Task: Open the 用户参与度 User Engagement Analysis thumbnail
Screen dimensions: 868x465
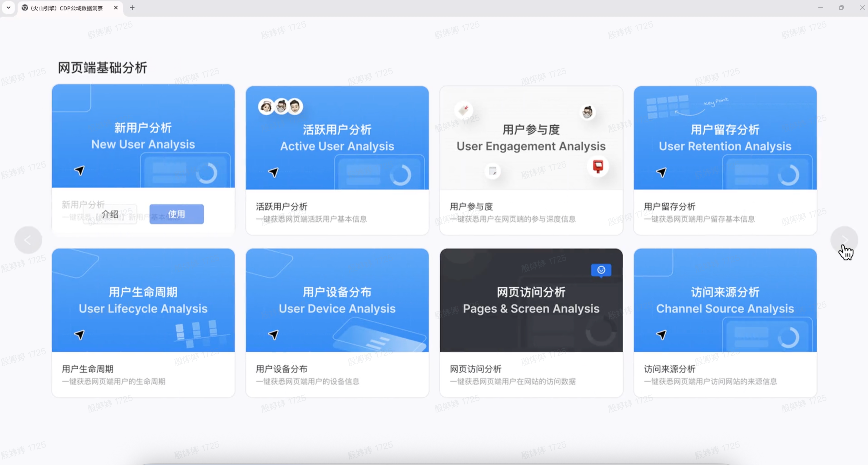Action: [531, 138]
